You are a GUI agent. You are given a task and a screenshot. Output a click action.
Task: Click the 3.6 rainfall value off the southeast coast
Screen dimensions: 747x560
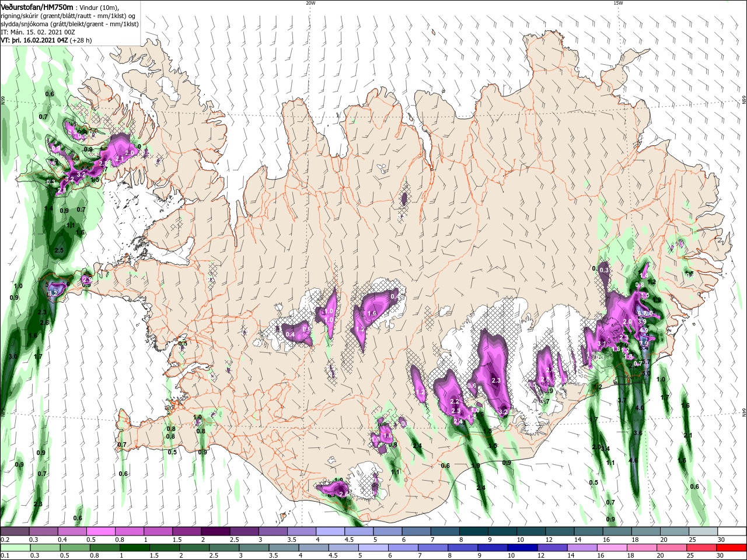[638, 433]
